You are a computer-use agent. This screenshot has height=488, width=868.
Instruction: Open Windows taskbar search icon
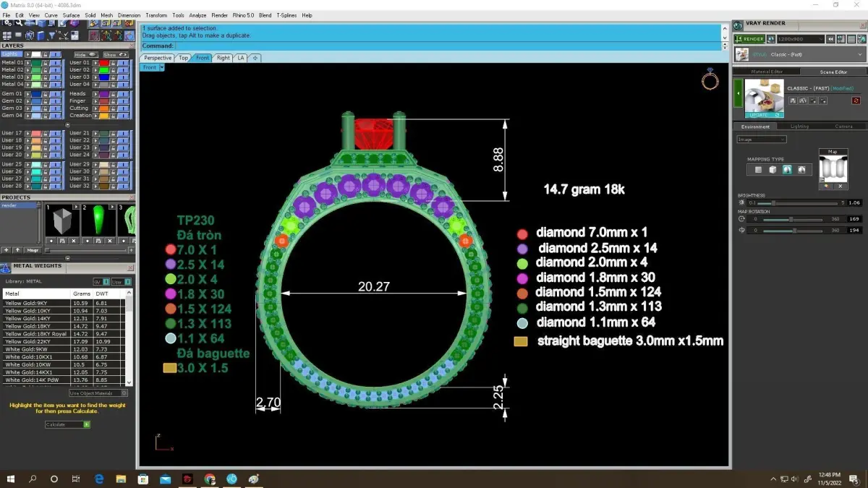click(x=33, y=479)
